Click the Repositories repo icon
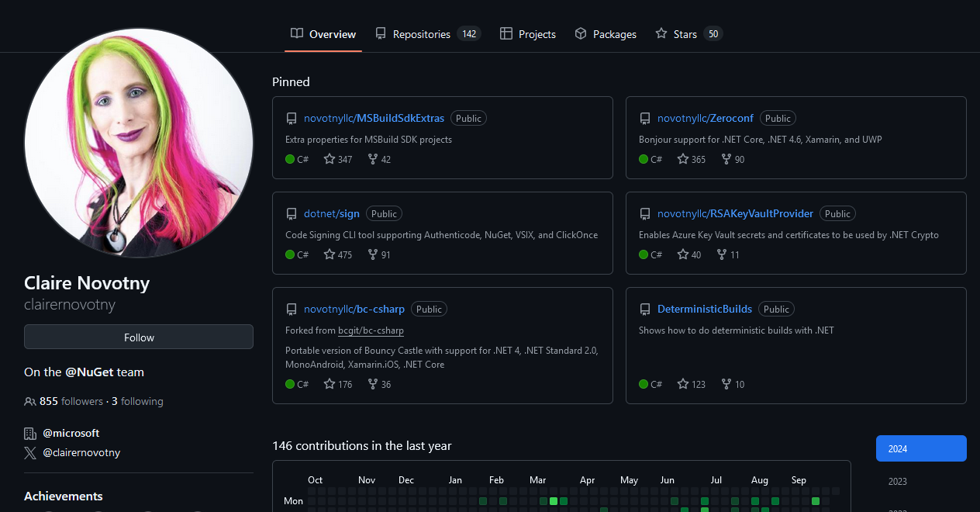This screenshot has height=512, width=980. pyautogui.click(x=381, y=33)
